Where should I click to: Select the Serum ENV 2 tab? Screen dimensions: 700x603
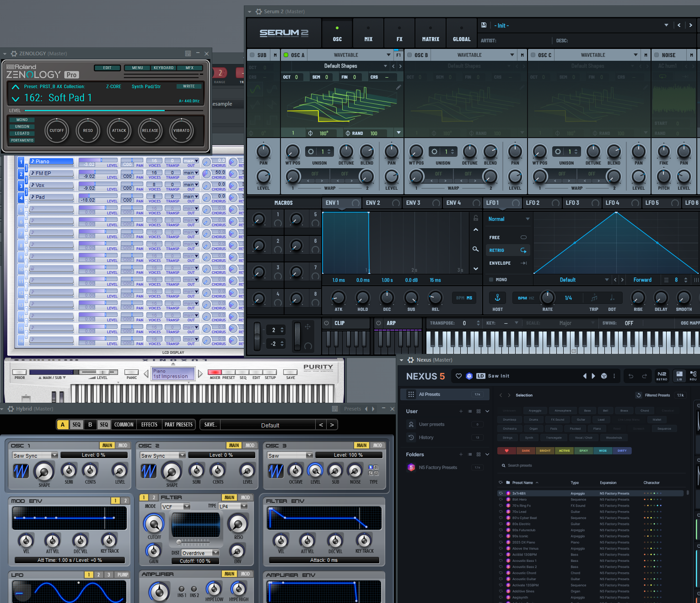coord(382,203)
